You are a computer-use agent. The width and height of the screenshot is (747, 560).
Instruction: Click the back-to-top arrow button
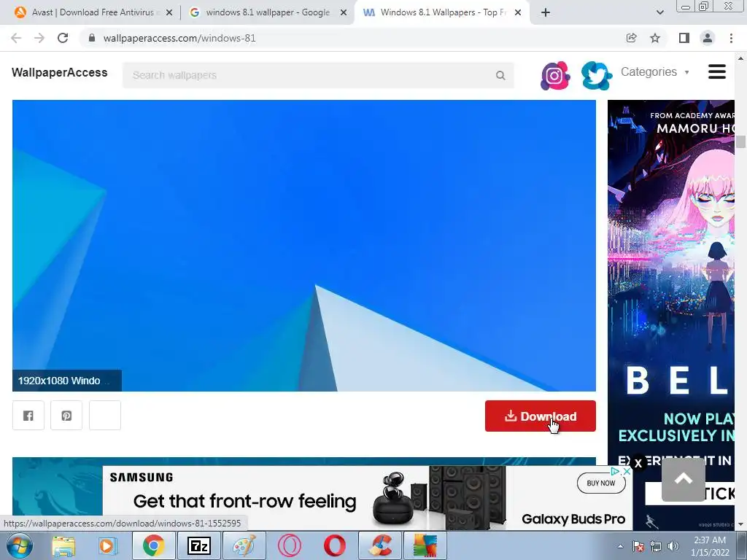tap(683, 480)
